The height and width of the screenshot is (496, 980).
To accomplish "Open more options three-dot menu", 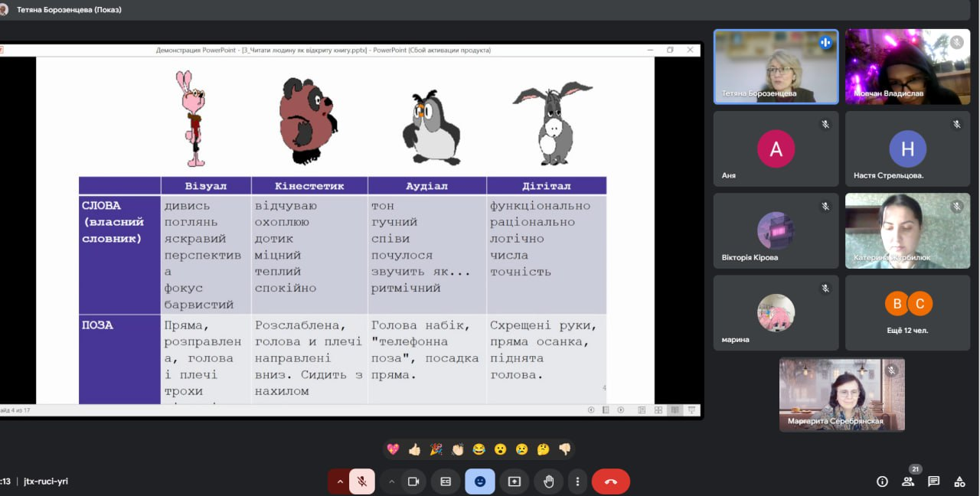I will click(577, 481).
